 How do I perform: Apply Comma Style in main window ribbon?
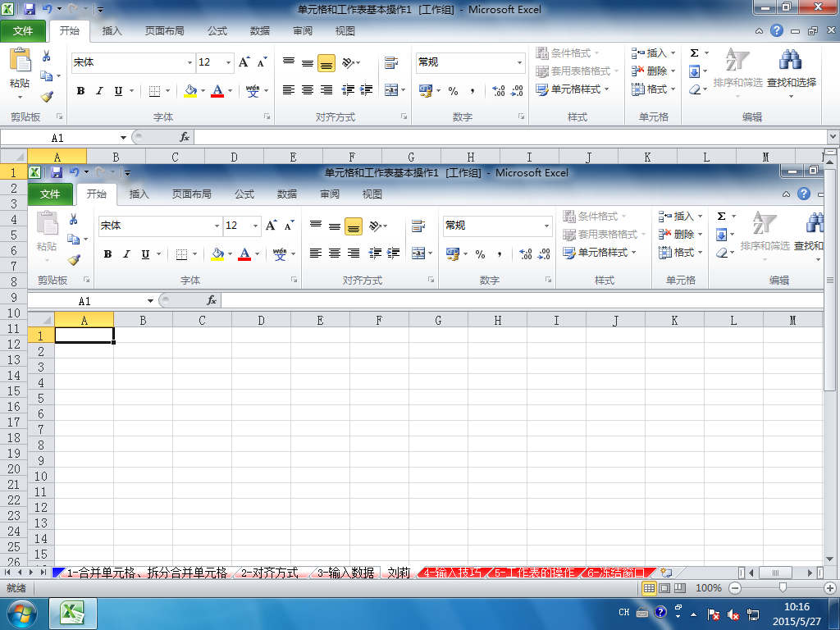tap(472, 90)
